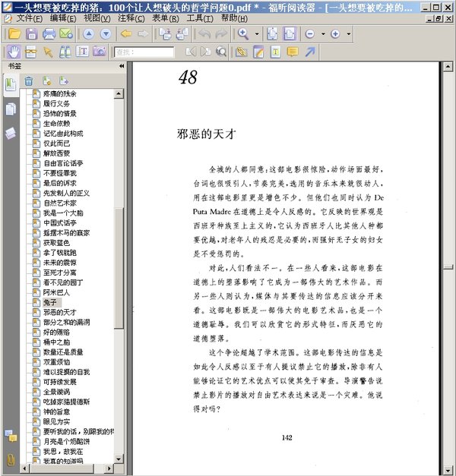Open bookmark 吃掉家猪提德斯

point(66,402)
